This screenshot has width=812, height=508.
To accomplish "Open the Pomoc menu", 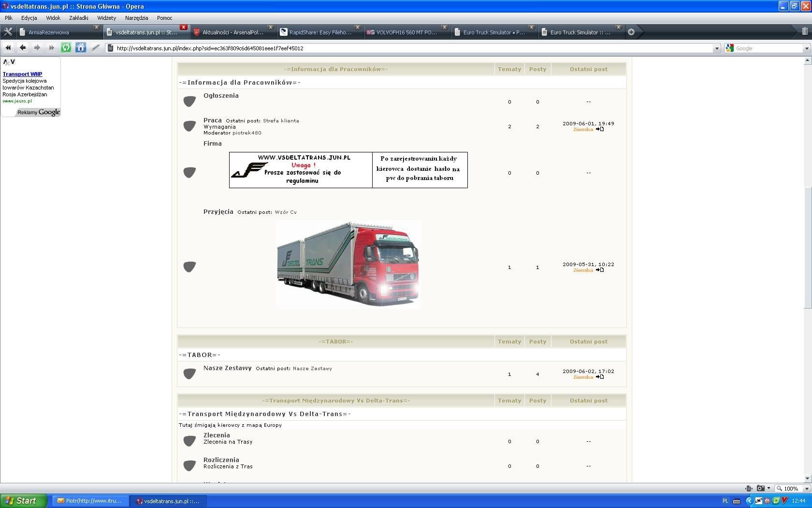I will (x=164, y=18).
